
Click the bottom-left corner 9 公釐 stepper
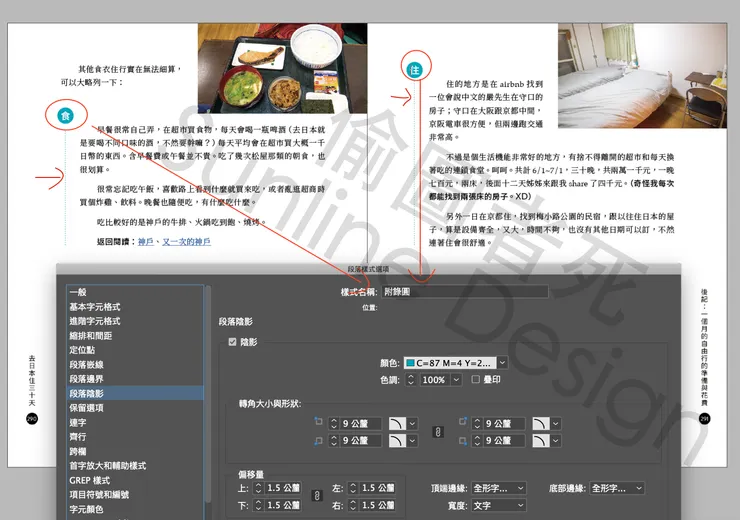[334, 441]
